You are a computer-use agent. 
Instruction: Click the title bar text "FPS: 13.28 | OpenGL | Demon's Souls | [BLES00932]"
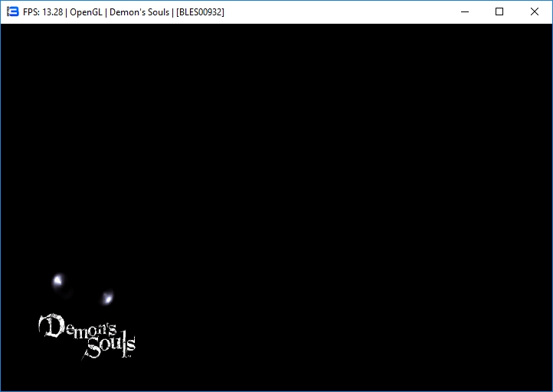pos(123,12)
